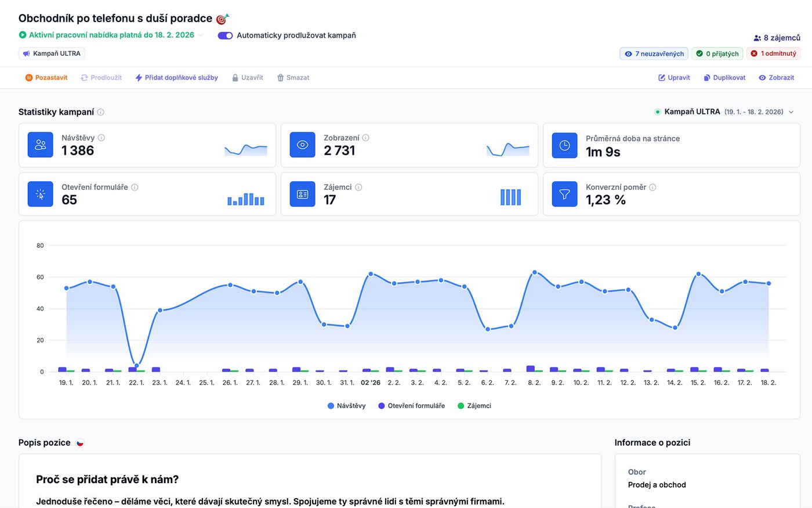Image resolution: width=812 pixels, height=508 pixels.
Task: Click the info icon next to Zobrazení
Action: coord(366,138)
